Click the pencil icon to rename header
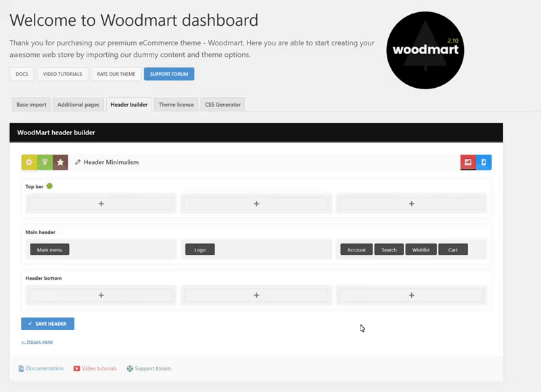The image size is (541, 392). 78,162
